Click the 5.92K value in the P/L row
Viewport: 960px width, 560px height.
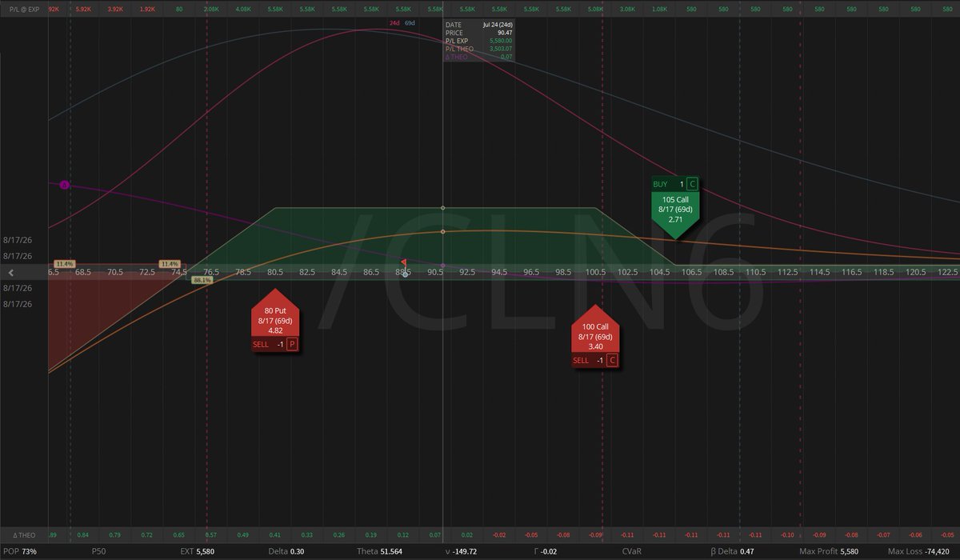point(83,8)
